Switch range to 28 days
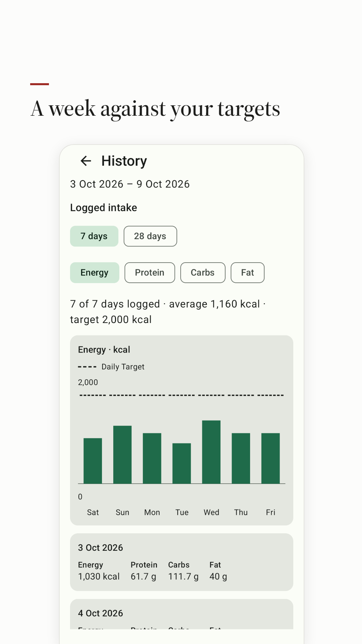Image resolution: width=362 pixels, height=644 pixels. (150, 236)
